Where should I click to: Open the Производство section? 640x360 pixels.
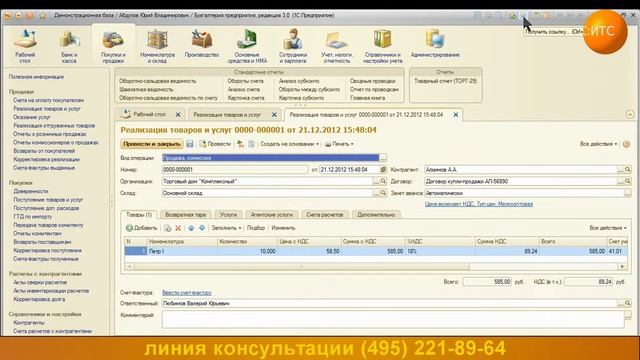pyautogui.click(x=202, y=43)
